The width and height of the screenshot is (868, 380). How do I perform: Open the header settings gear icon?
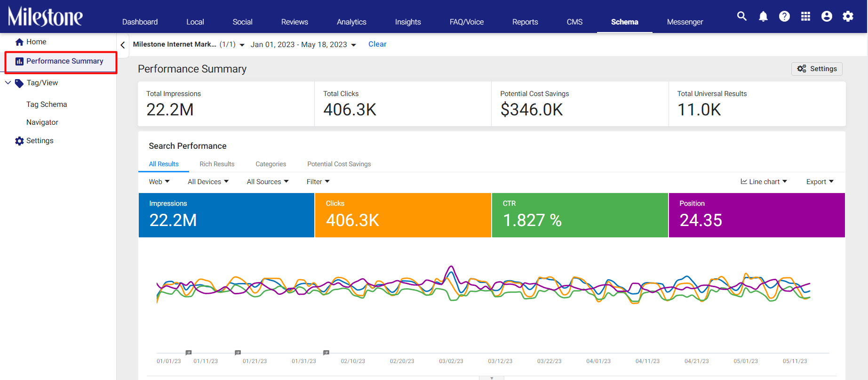pos(848,16)
